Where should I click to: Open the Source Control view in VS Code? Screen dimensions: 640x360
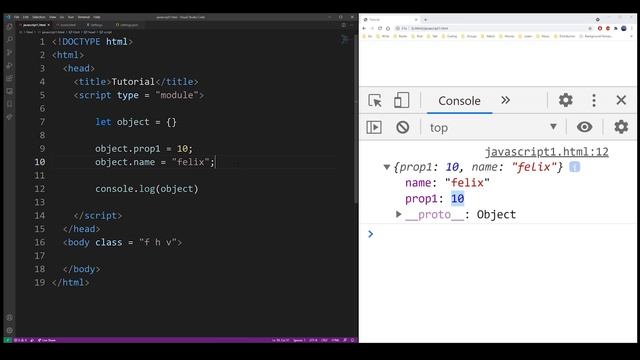(9, 53)
